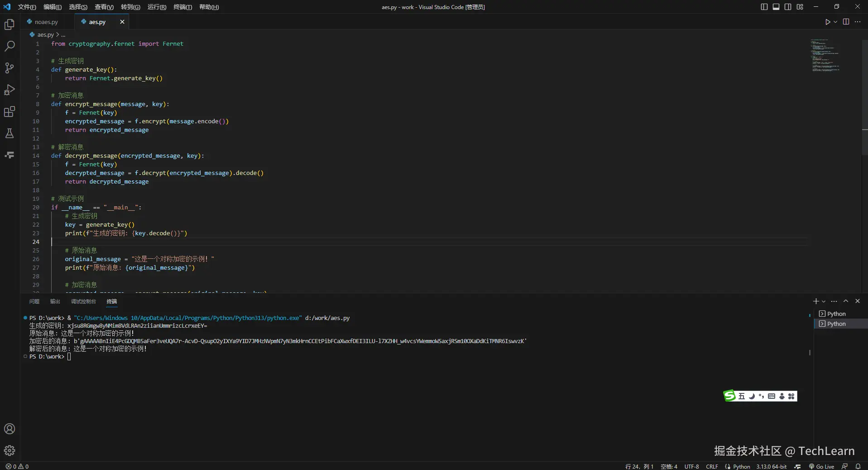Maximize the terminal panel size
The height and width of the screenshot is (470, 868).
pos(846,301)
